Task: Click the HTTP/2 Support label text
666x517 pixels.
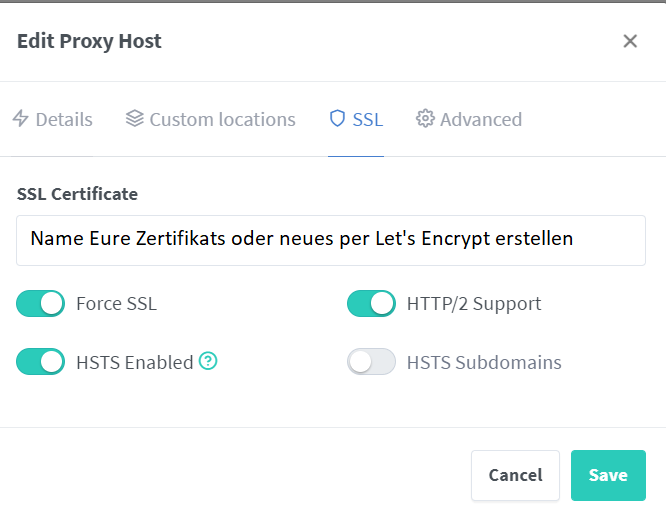Action: click(x=474, y=304)
